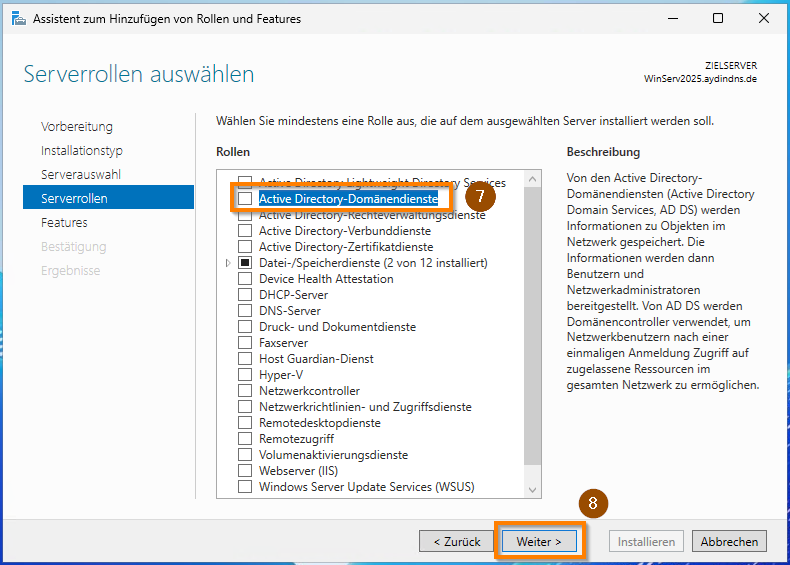Viewport: 790px width, 565px height.
Task: Maximize the wizard window
Action: point(718,19)
